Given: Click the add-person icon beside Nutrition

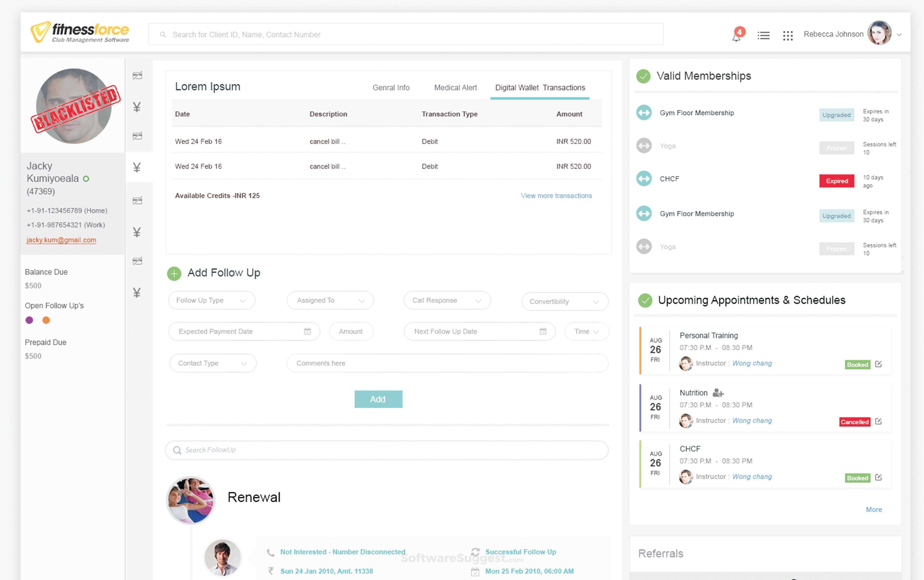Looking at the screenshot, I should pyautogui.click(x=718, y=393).
